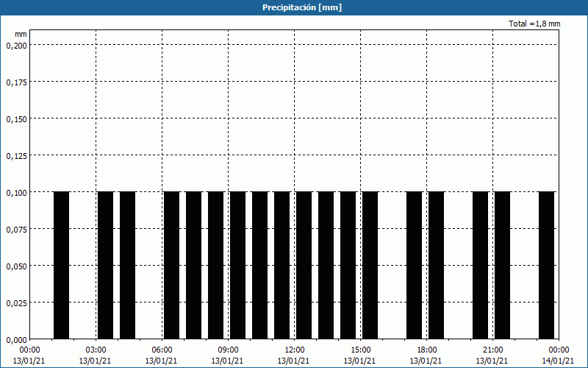Click the 0,100 y-axis value
This screenshot has width=588, height=368.
[16, 193]
